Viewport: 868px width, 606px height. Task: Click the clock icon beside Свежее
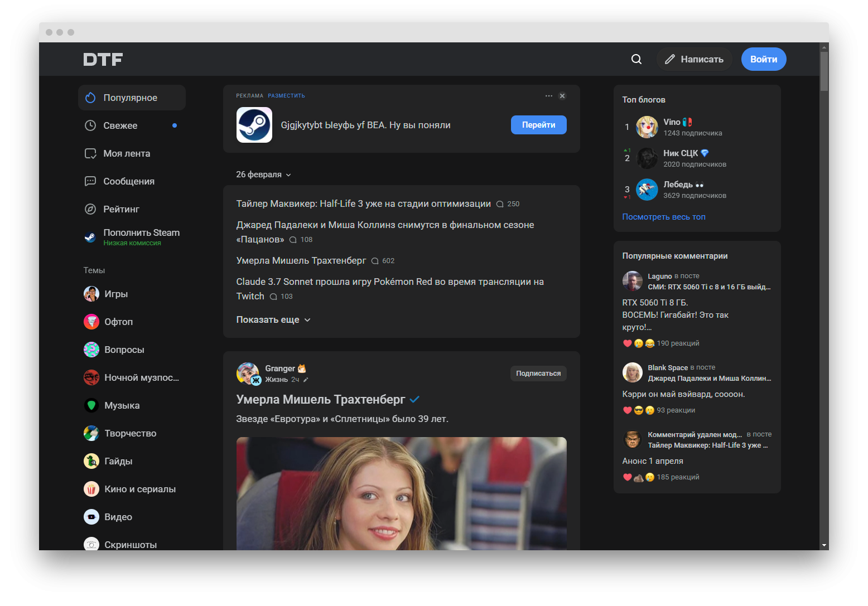[90, 125]
